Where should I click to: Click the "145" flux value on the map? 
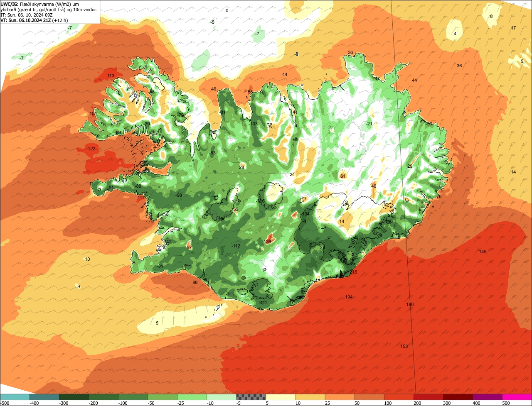pos(483,252)
